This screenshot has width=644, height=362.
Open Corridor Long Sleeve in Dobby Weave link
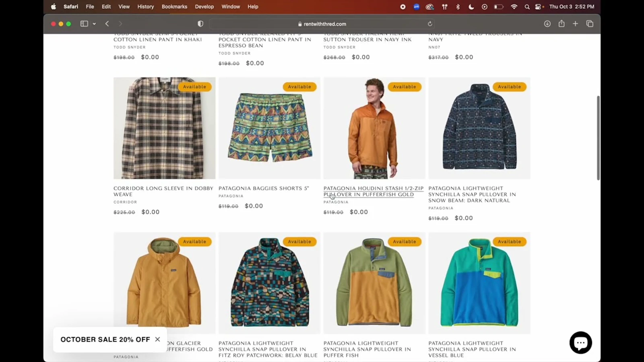pyautogui.click(x=163, y=191)
